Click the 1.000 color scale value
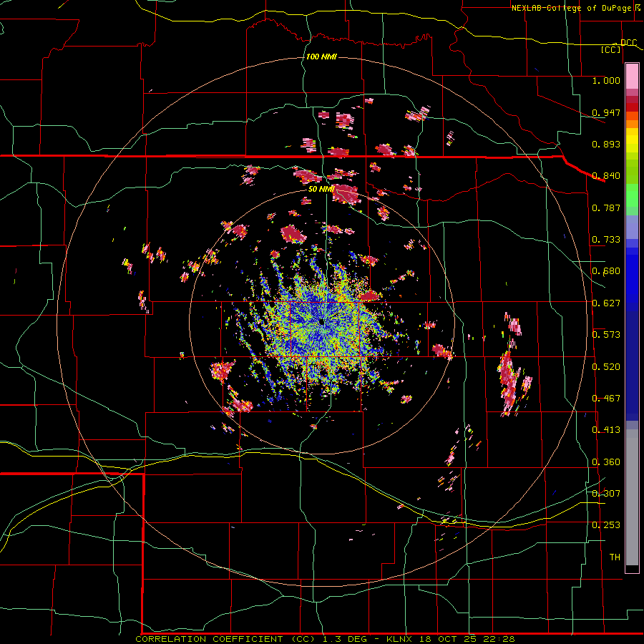This screenshot has height=644, width=644. pos(606,80)
